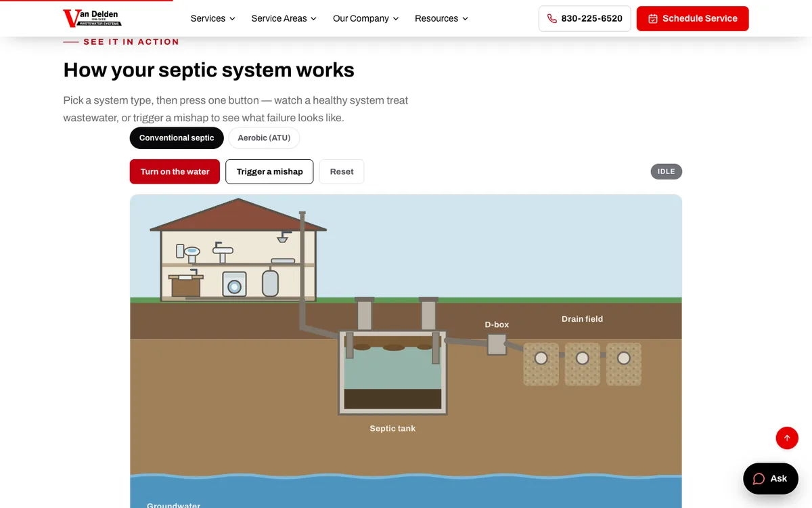Screen dimensions: 812x508
Task: Click the Drain field label
Action: tap(582, 318)
